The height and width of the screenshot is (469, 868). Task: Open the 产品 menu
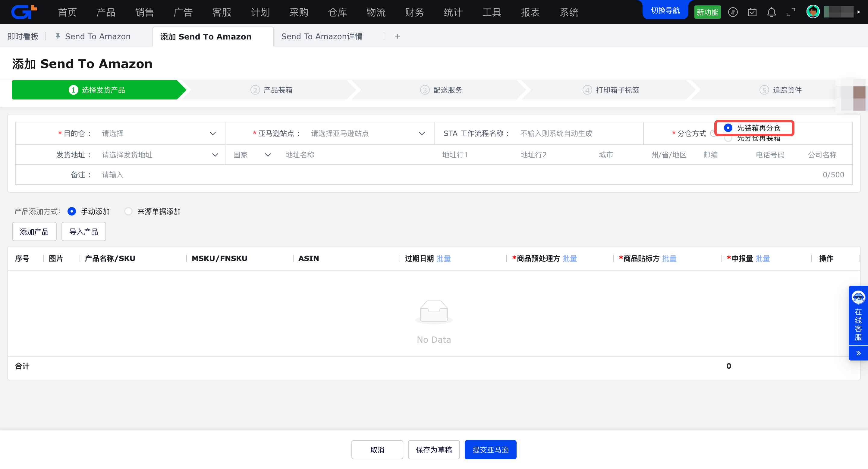click(x=106, y=12)
